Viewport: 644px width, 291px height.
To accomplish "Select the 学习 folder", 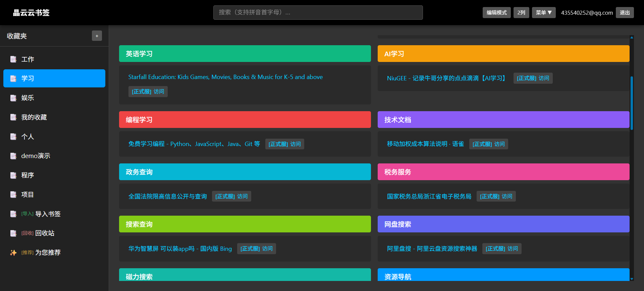I will pyautogui.click(x=54, y=78).
